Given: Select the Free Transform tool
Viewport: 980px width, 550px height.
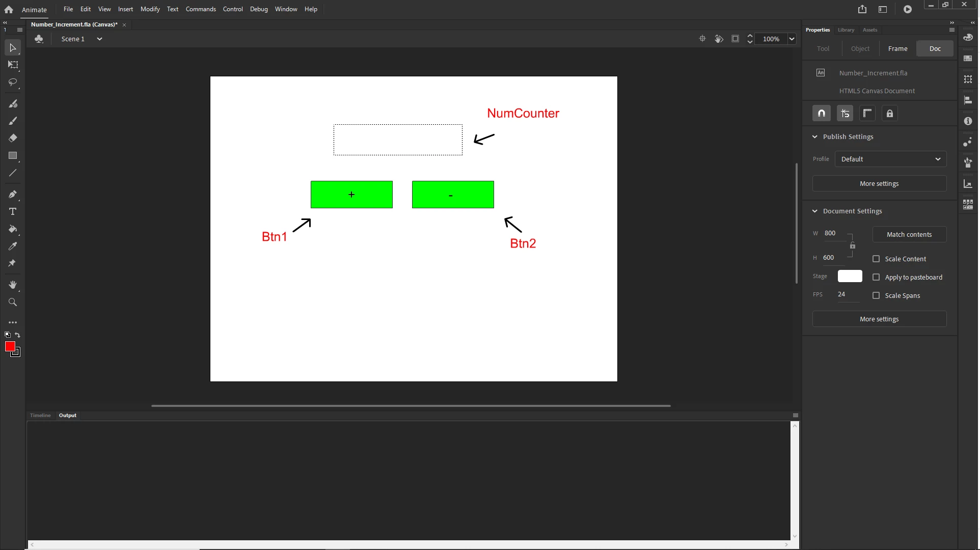Looking at the screenshot, I should 13,65.
